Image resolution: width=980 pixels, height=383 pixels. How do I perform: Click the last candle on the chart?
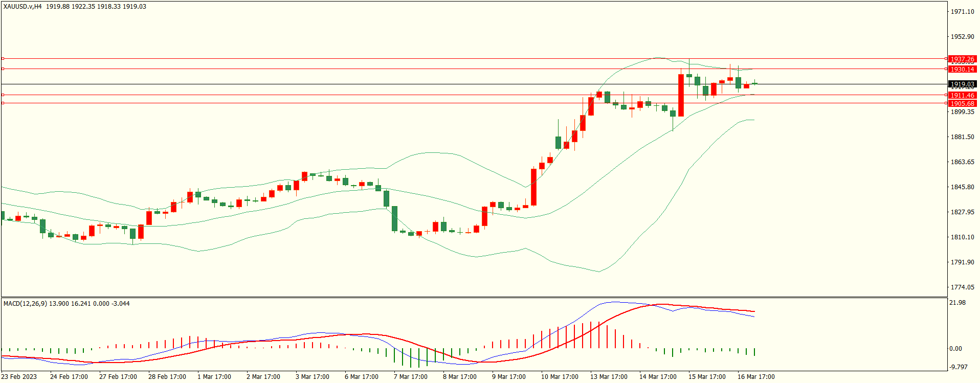tap(754, 83)
